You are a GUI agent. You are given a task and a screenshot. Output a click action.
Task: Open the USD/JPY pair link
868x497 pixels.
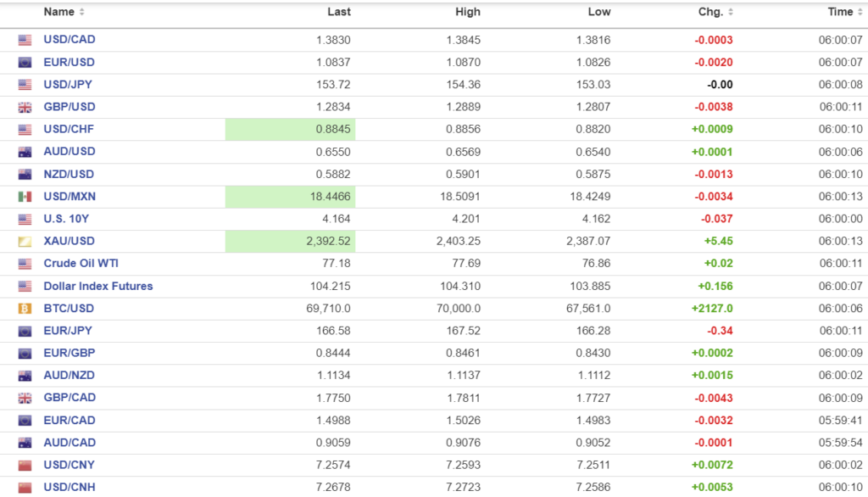(x=70, y=85)
